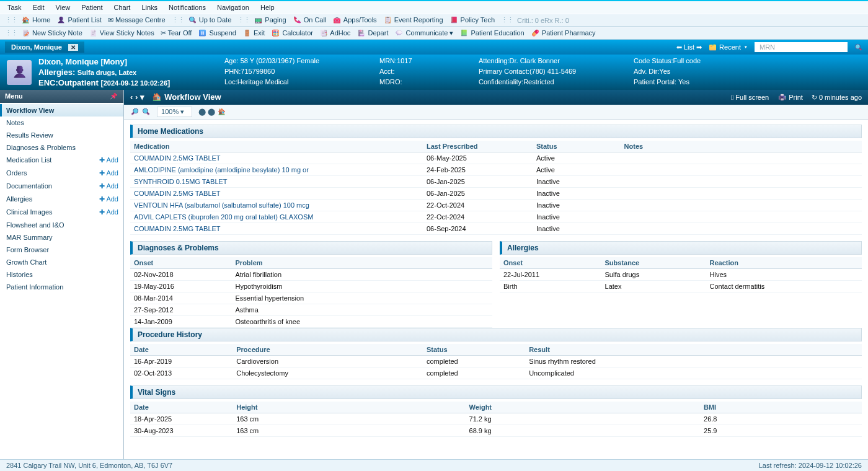The width and height of the screenshot is (868, 471).
Task: Open Patient List from toolbar
Action: tap(79, 20)
